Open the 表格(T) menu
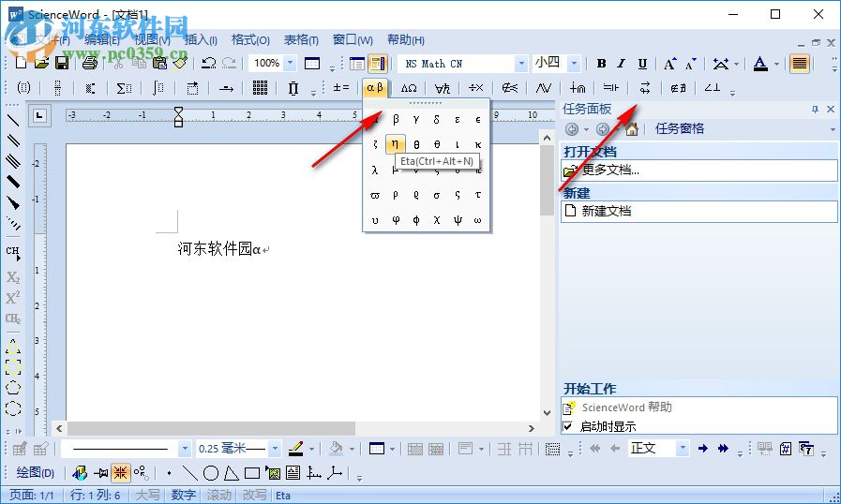This screenshot has height=504, width=841. point(301,39)
